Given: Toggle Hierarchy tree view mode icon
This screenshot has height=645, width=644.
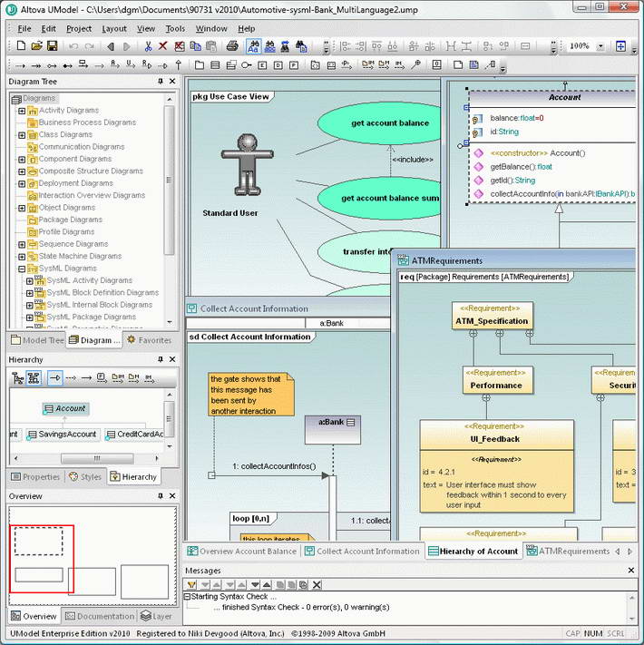Looking at the screenshot, I should point(17,377).
